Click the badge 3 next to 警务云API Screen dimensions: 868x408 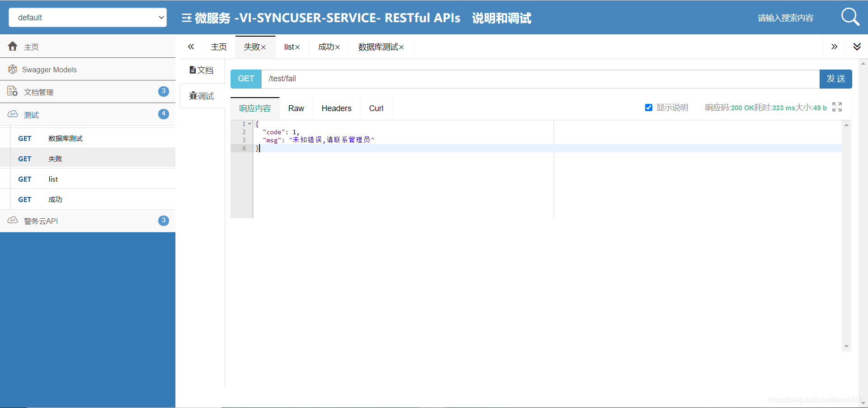[164, 220]
